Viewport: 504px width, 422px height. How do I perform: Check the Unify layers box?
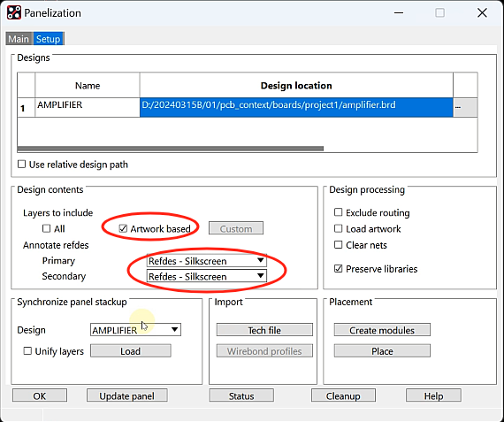pyautogui.click(x=27, y=351)
